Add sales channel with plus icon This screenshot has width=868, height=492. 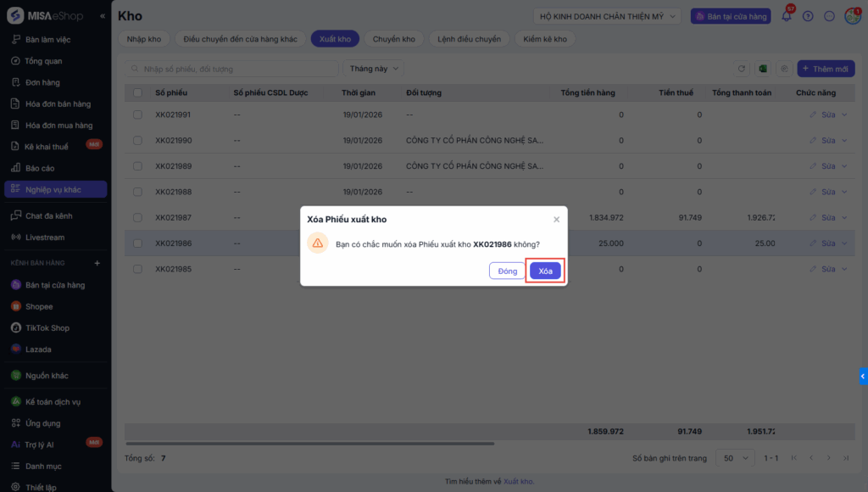click(97, 263)
